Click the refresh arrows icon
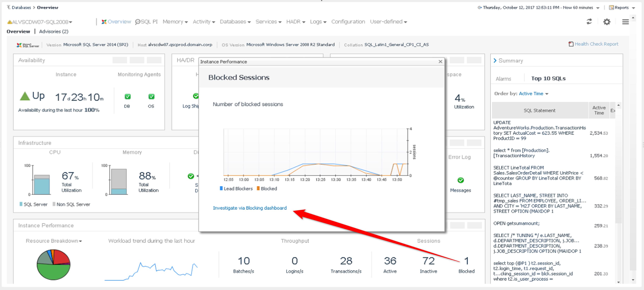Viewport: 644px width, 290px height. pyautogui.click(x=589, y=22)
